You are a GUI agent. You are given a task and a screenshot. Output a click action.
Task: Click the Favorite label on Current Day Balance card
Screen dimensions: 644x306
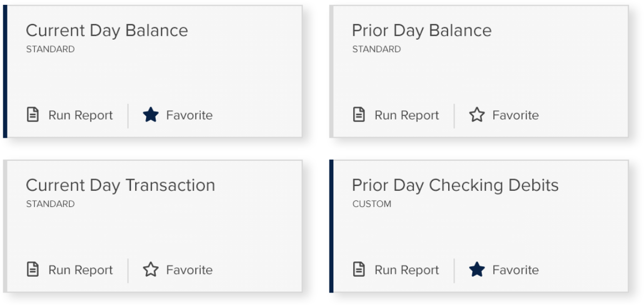[189, 115]
